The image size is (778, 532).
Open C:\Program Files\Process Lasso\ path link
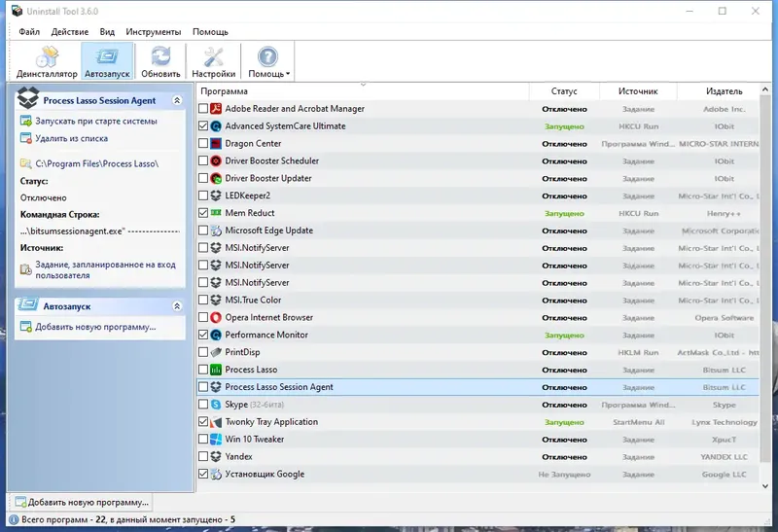click(96, 163)
